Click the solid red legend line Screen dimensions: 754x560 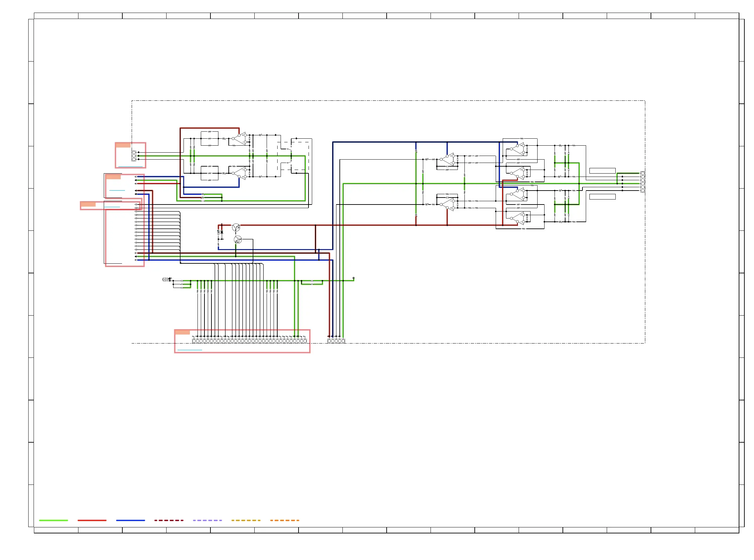(92, 520)
